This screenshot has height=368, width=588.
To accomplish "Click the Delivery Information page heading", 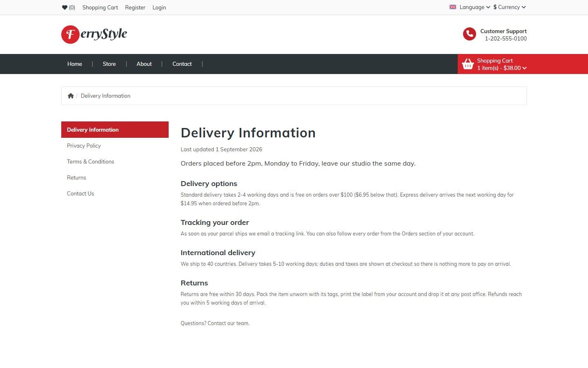I will (248, 133).
